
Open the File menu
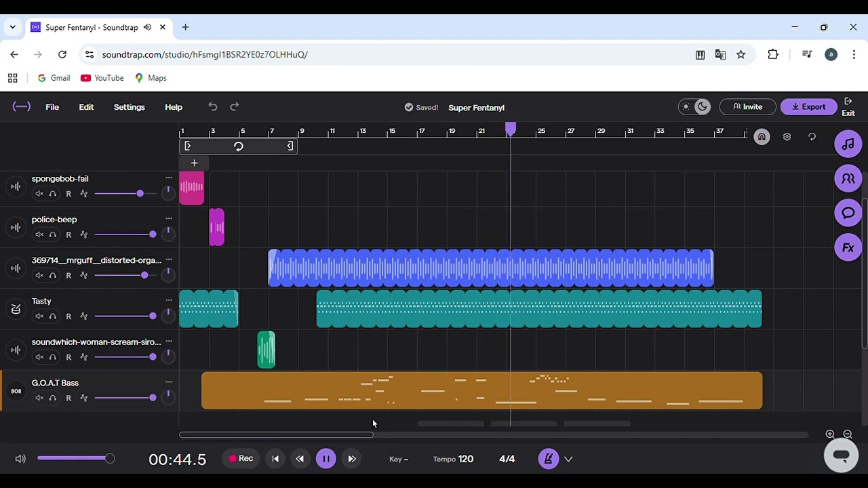(52, 107)
